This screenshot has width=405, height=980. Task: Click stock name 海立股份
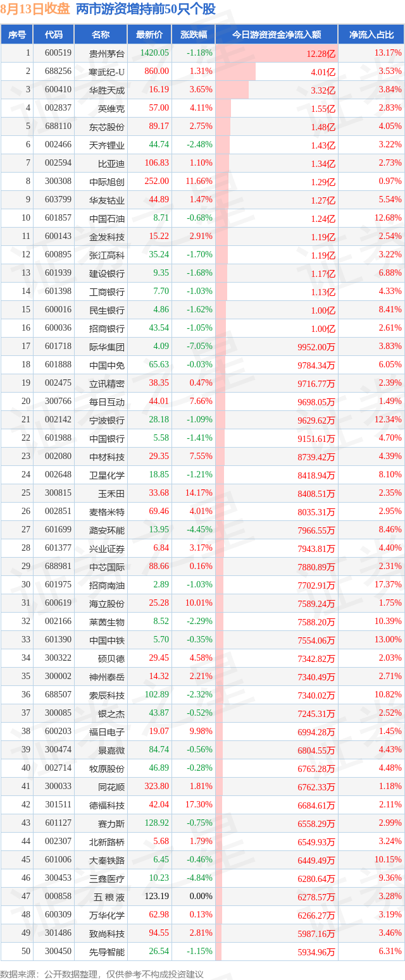[107, 603]
